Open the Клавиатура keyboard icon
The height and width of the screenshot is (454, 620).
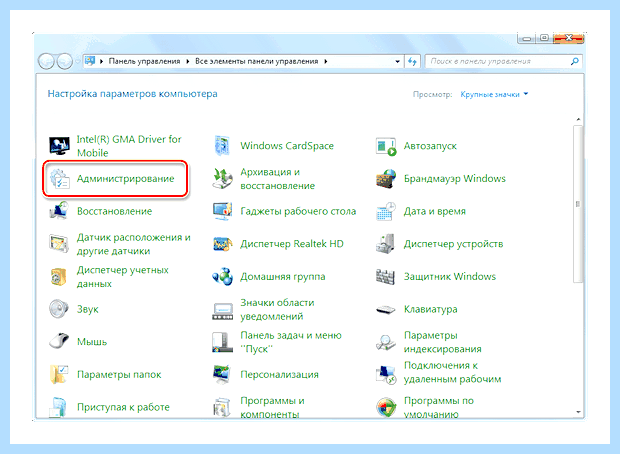coord(386,309)
